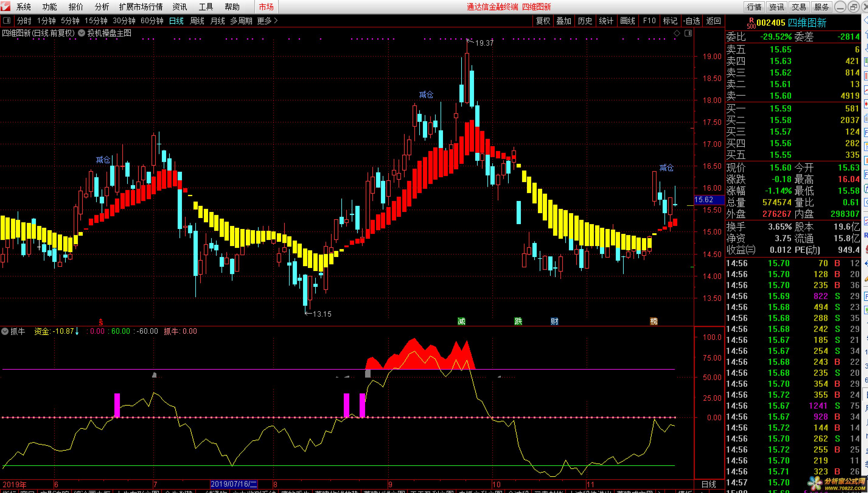The image size is (868, 493).
Task: Click the 资讯 button beside 行情 in the title bar
Action: pos(777,7)
